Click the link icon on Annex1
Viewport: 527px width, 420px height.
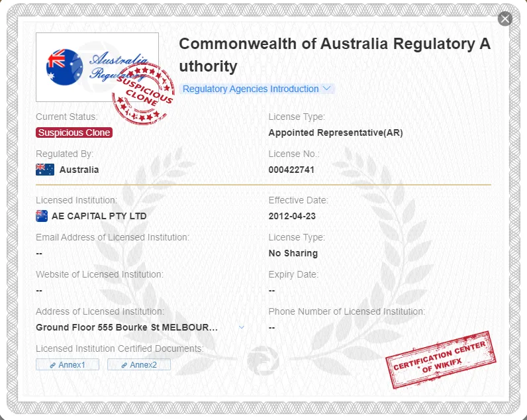53,365
